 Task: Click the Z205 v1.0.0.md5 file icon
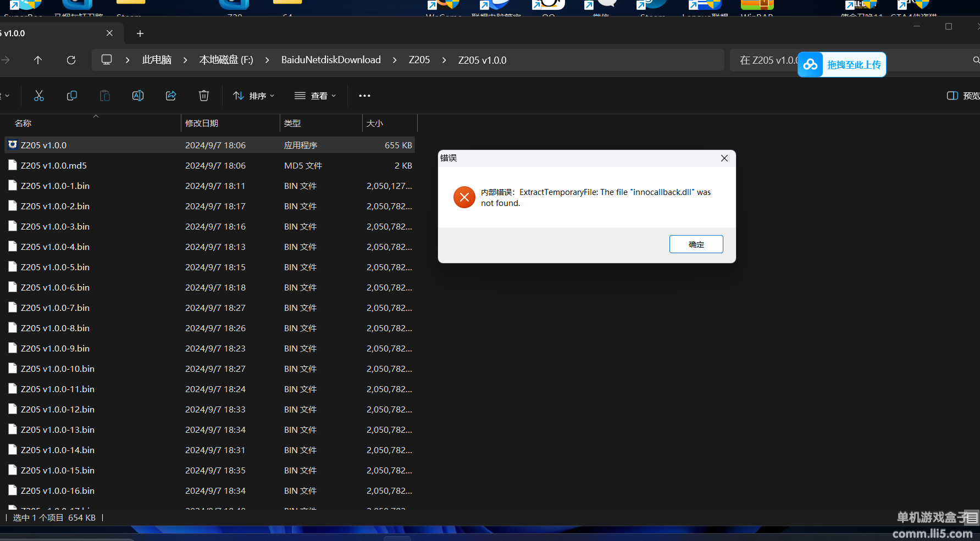(x=13, y=165)
